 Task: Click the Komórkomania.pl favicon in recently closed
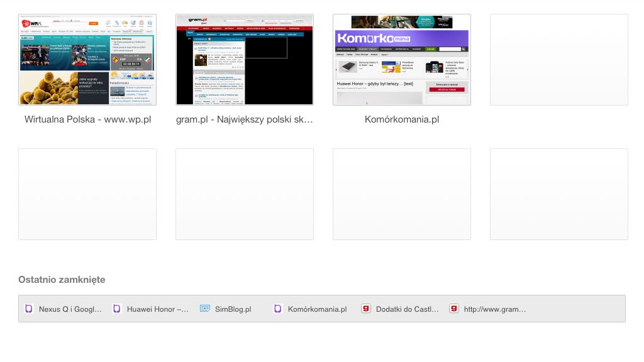tap(278, 309)
